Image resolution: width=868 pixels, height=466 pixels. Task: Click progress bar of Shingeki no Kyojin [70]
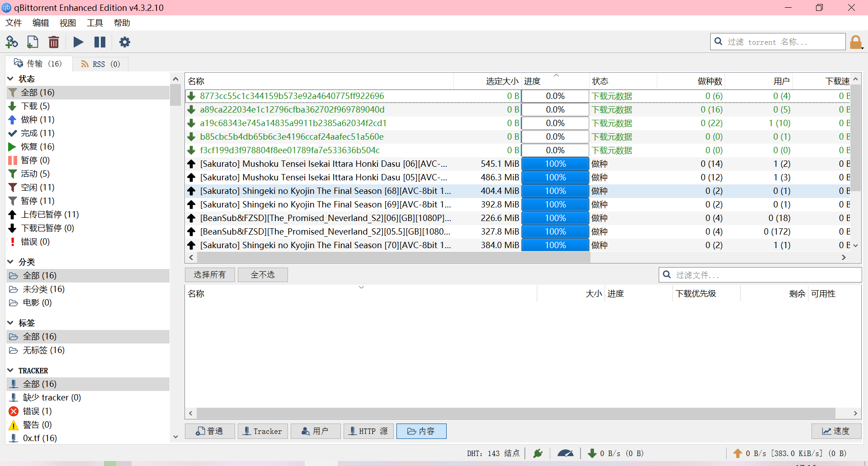pyautogui.click(x=555, y=245)
